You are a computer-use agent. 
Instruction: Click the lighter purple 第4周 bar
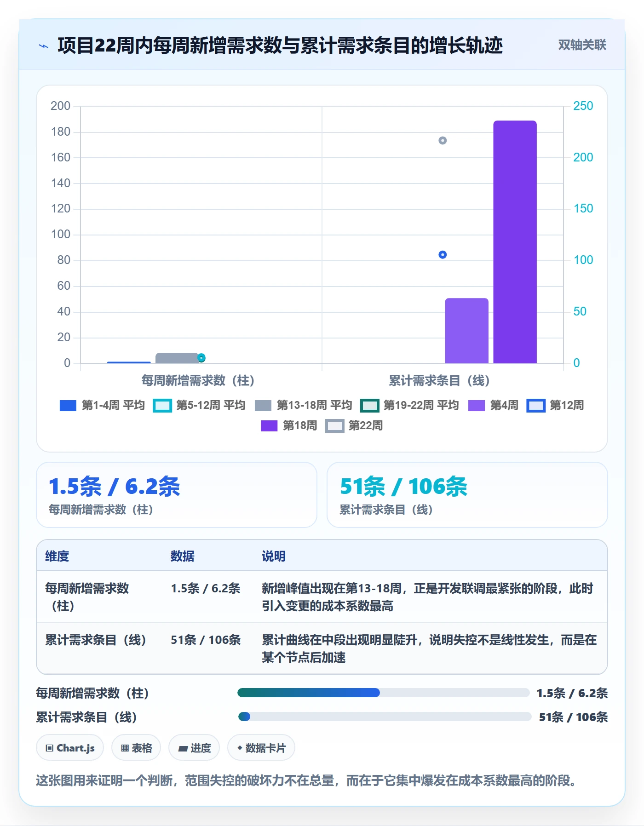click(466, 331)
